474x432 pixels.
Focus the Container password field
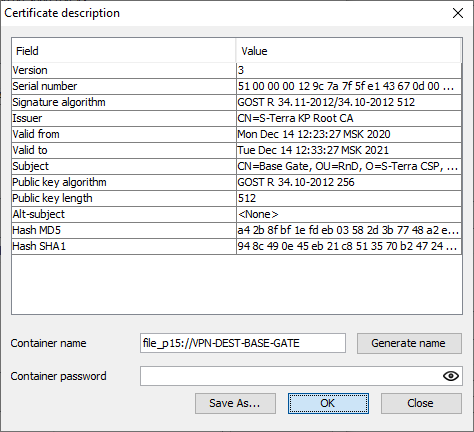click(x=301, y=376)
